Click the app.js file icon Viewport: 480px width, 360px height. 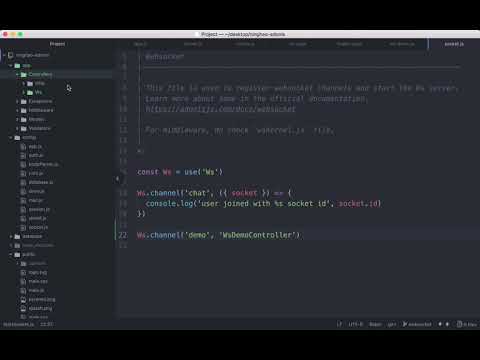pos(23,147)
